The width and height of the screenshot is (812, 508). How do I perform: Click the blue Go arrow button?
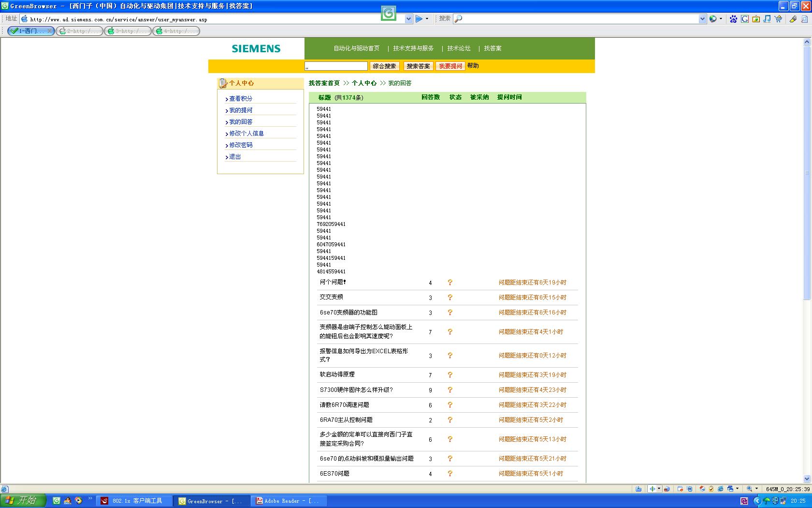coord(419,19)
